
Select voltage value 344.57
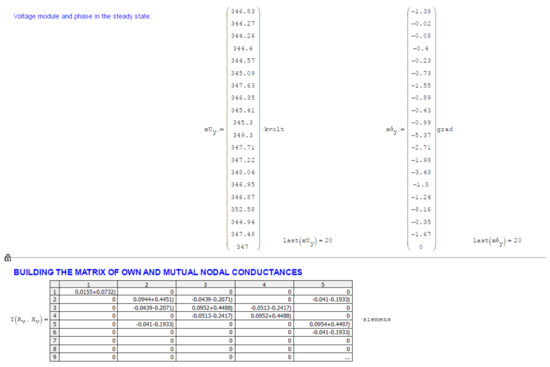[243, 61]
